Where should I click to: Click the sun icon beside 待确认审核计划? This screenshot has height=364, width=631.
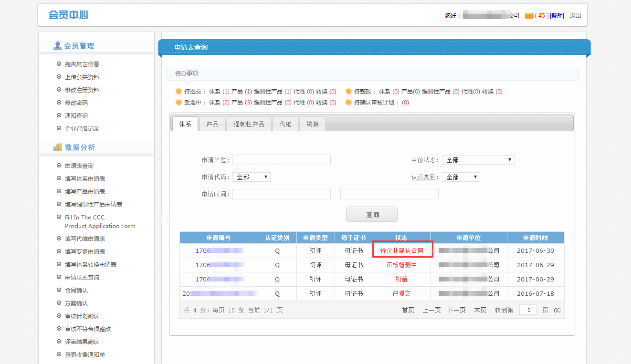tap(348, 102)
